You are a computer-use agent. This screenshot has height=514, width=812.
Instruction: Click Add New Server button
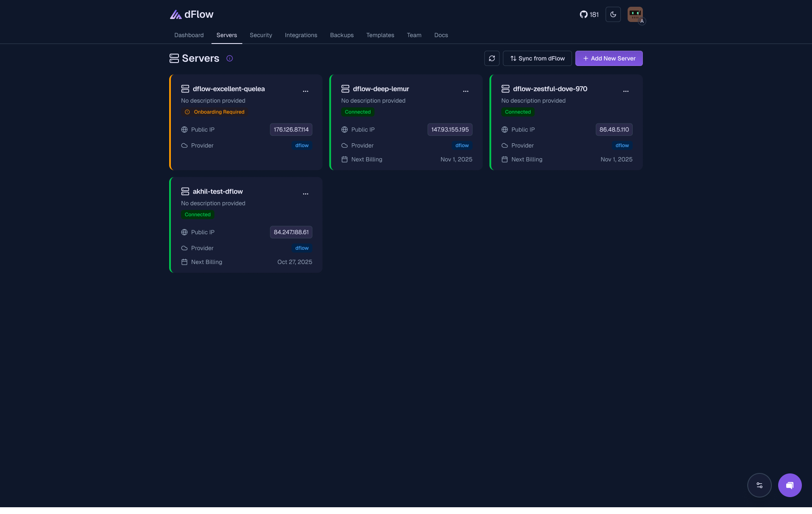pyautogui.click(x=609, y=58)
